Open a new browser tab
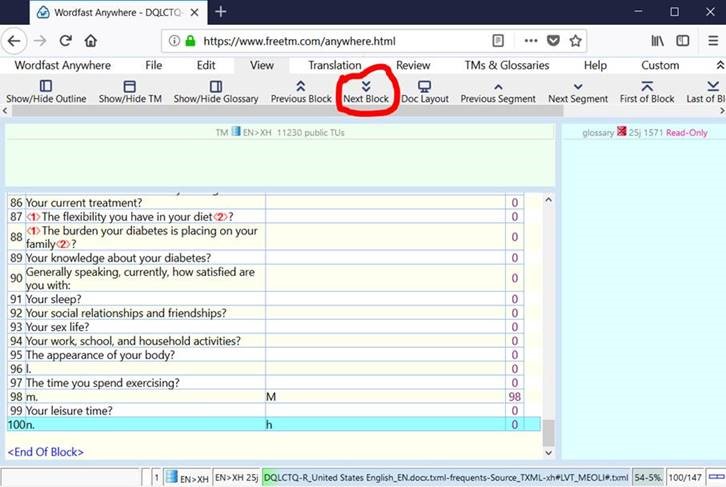This screenshot has width=726, height=487. pos(220,12)
